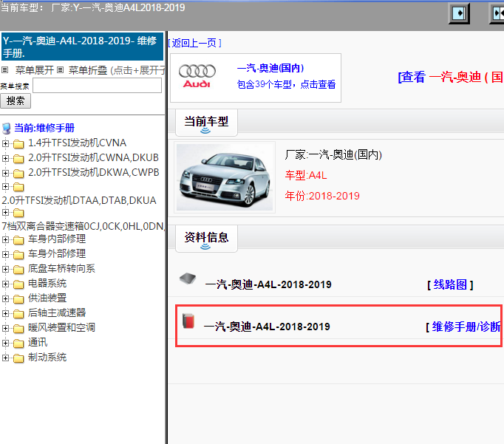Expand the 暖风装置和空调 node
The image size is (504, 444).
(x=5, y=328)
